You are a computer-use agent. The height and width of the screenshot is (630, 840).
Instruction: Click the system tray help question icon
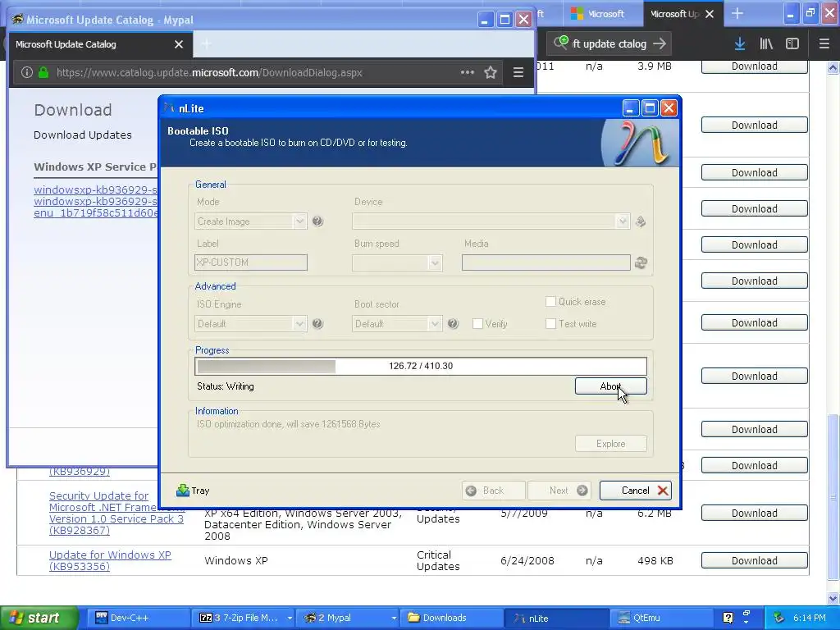point(728,618)
